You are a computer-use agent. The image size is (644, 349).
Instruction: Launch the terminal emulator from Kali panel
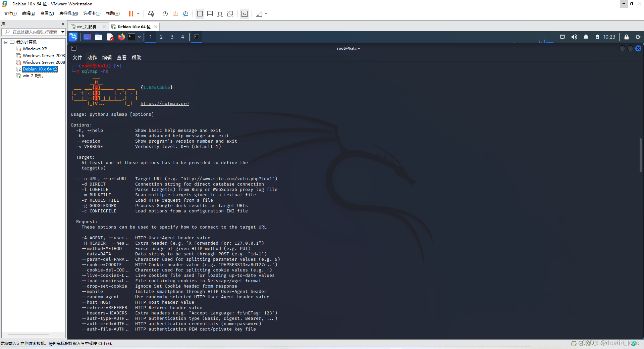[131, 37]
